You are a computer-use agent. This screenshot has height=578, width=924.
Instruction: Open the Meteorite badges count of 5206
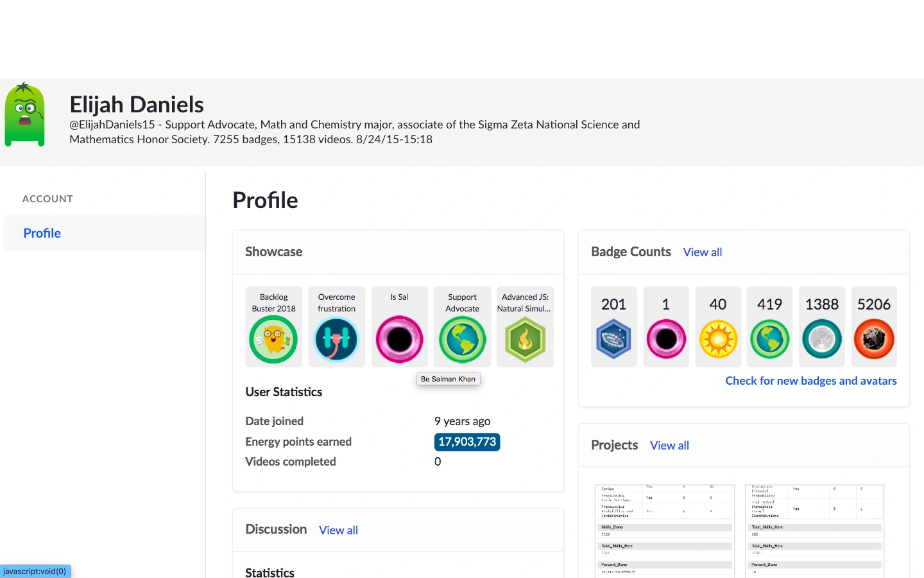pos(874,327)
